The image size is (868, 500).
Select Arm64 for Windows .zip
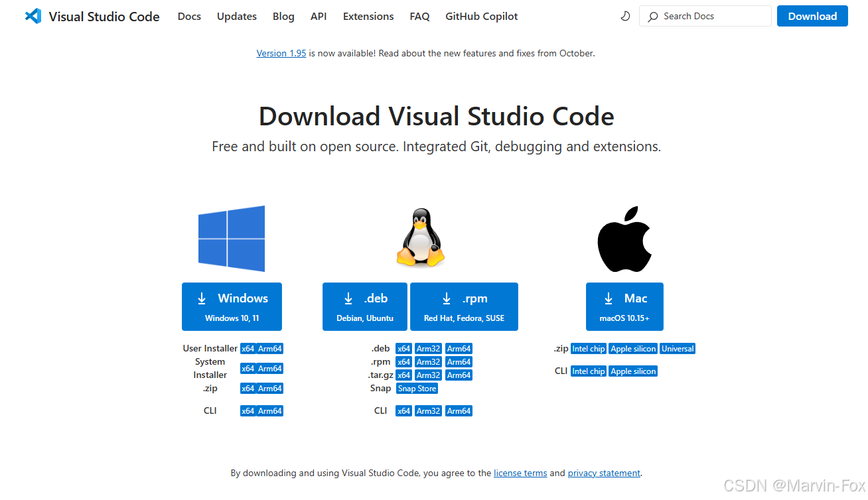pyautogui.click(x=270, y=389)
